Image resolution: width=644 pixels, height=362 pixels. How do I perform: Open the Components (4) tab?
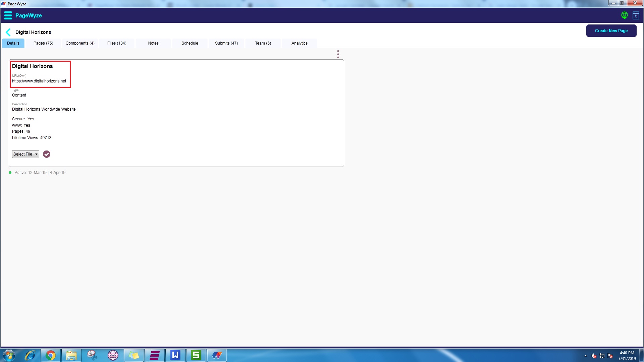(x=80, y=43)
